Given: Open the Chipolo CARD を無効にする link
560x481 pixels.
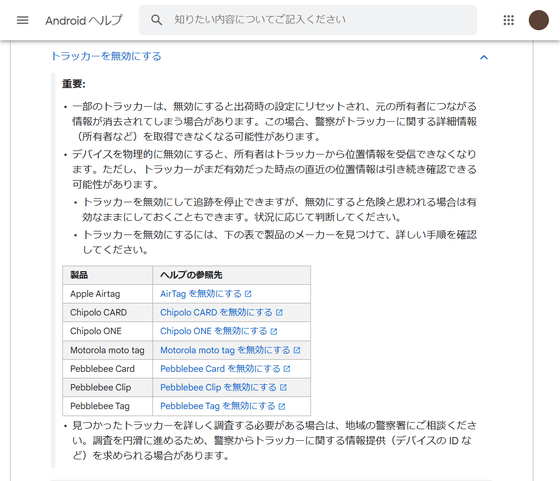Looking at the screenshot, I should tap(216, 312).
